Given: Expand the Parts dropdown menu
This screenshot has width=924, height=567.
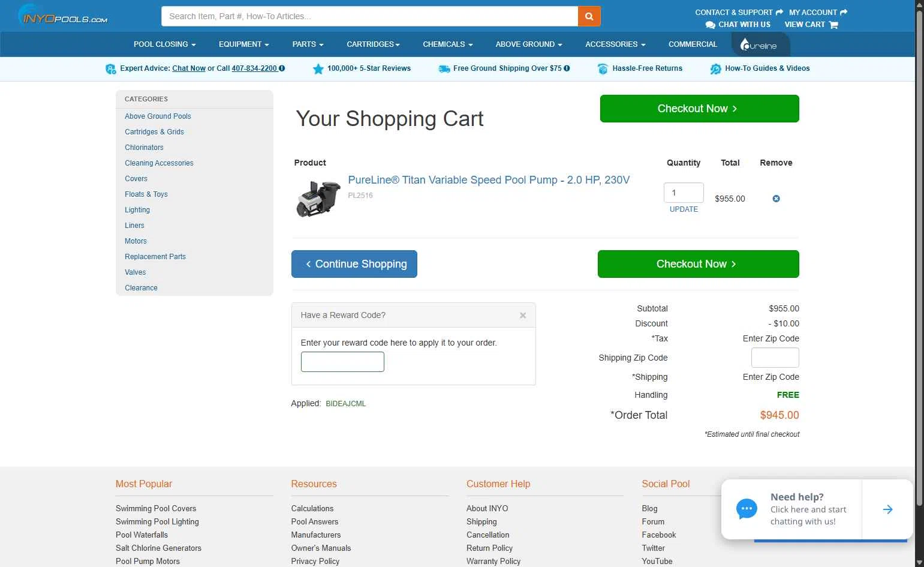Looking at the screenshot, I should click(x=308, y=44).
